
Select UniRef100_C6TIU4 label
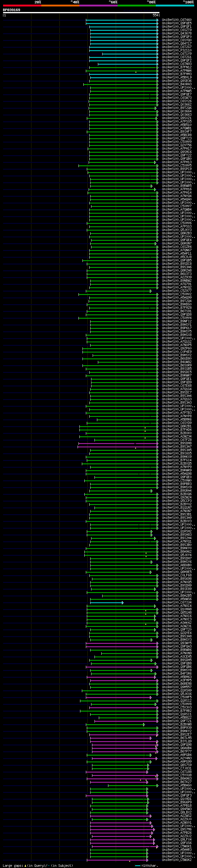coord(176,603)
